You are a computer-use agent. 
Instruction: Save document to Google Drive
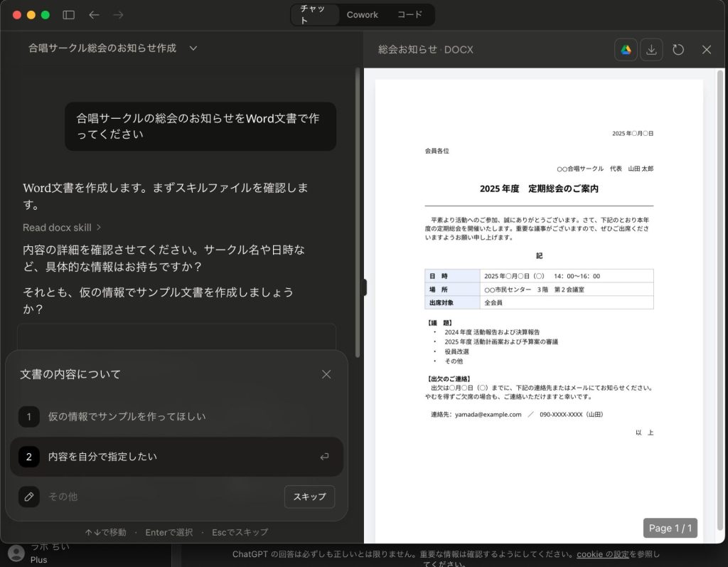point(626,50)
